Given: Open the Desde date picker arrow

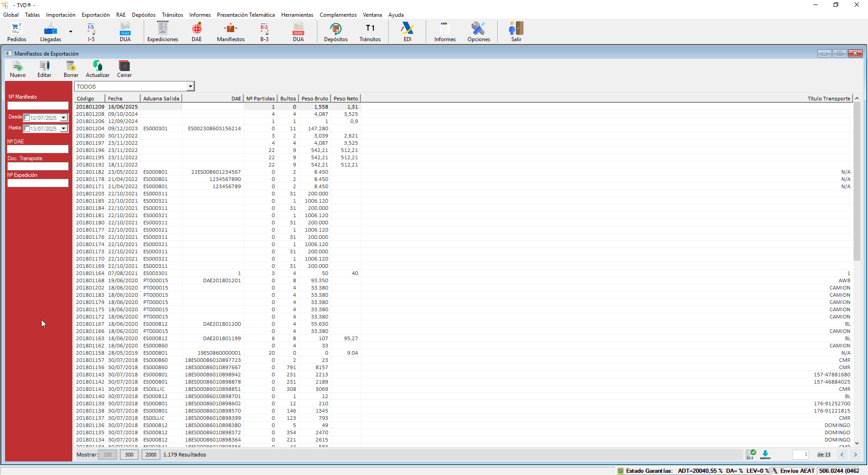Looking at the screenshot, I should click(64, 118).
